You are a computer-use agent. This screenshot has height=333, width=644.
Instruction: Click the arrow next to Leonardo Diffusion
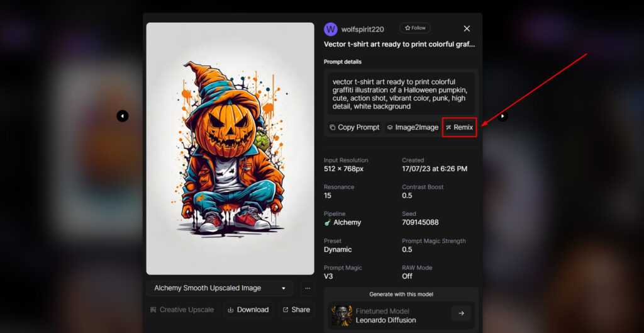(461, 313)
